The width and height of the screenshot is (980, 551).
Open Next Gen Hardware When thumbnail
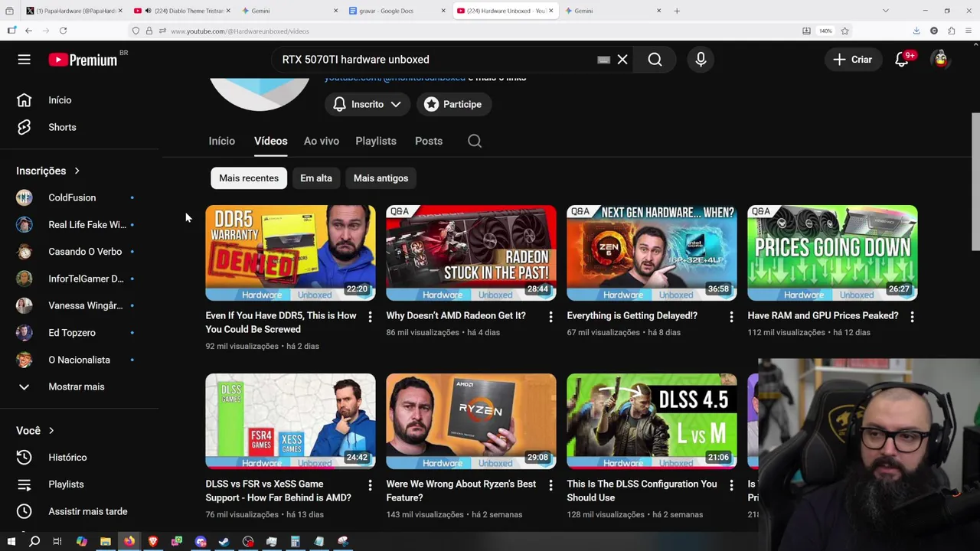click(x=652, y=253)
